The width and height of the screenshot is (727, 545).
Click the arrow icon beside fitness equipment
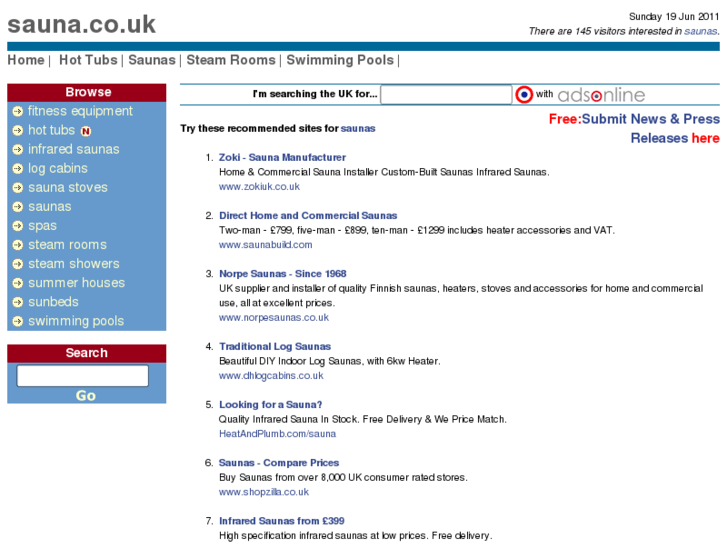coord(18,111)
